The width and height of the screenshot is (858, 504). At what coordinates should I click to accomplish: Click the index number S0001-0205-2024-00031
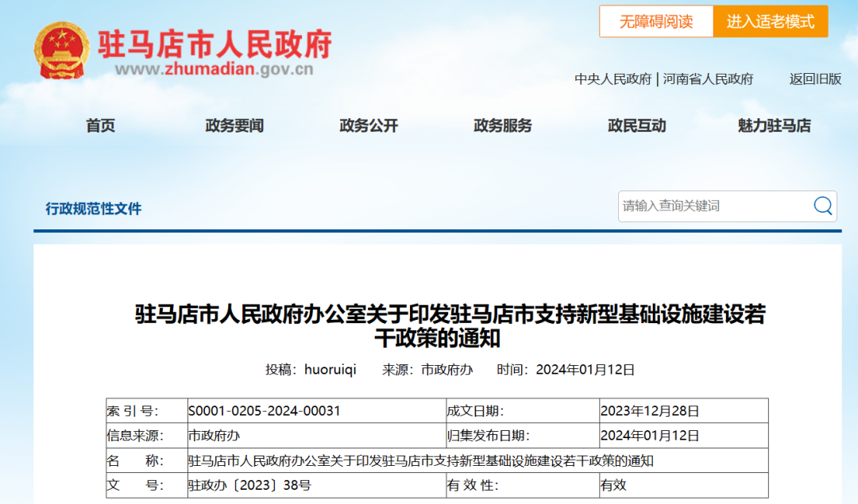[x=265, y=411]
